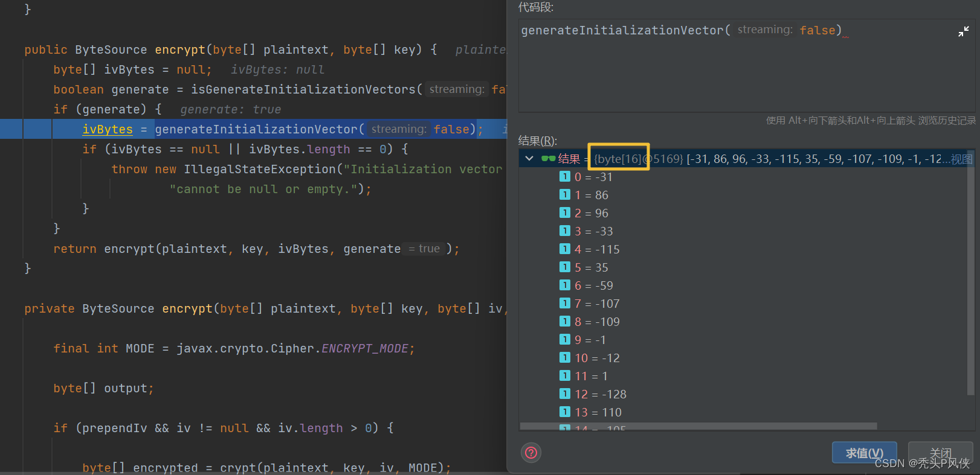Open the help question mark icon
The width and height of the screenshot is (980, 475).
coord(531,453)
